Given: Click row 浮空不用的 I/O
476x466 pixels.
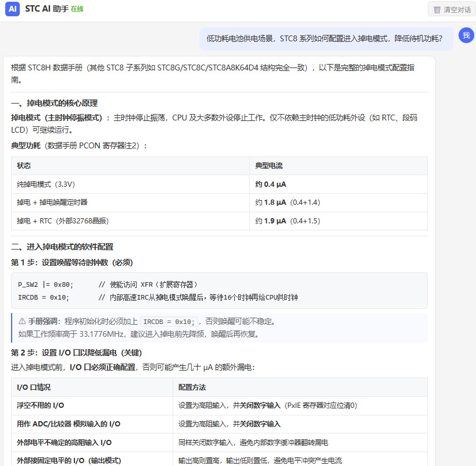Looking at the screenshot, I should click(x=219, y=405).
